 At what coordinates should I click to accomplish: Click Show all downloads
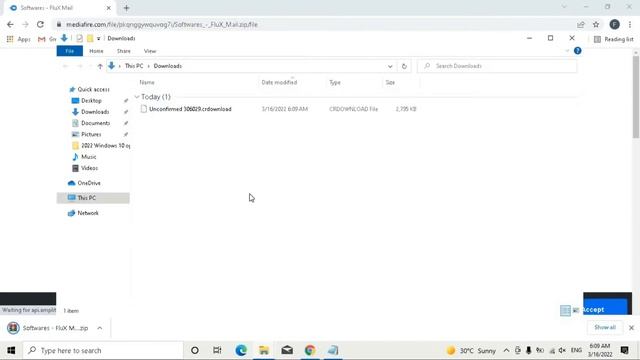pos(605,327)
